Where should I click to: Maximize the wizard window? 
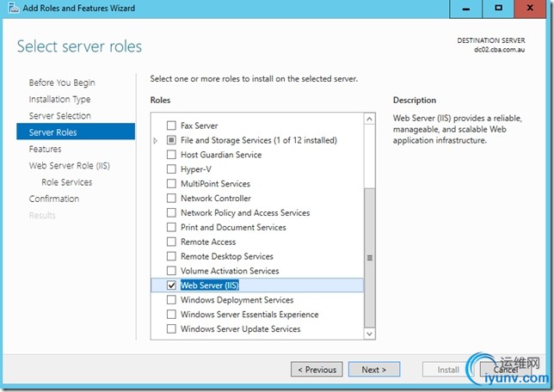pos(499,8)
